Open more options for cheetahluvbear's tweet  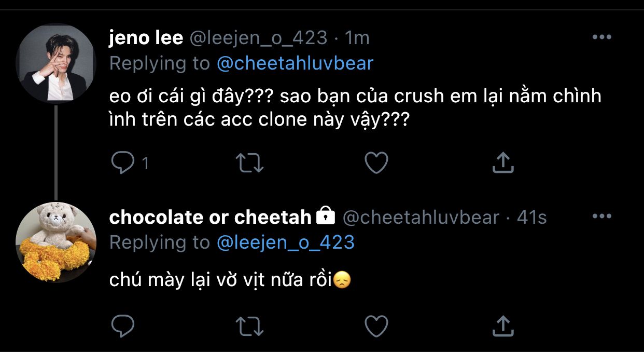pyautogui.click(x=601, y=216)
